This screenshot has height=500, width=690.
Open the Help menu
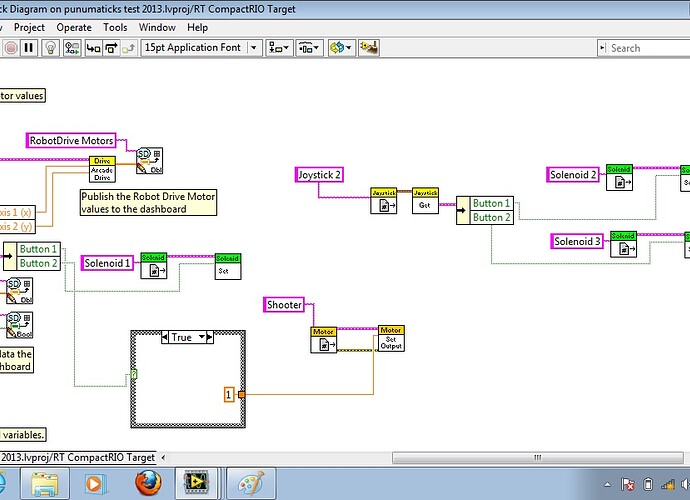click(x=197, y=27)
